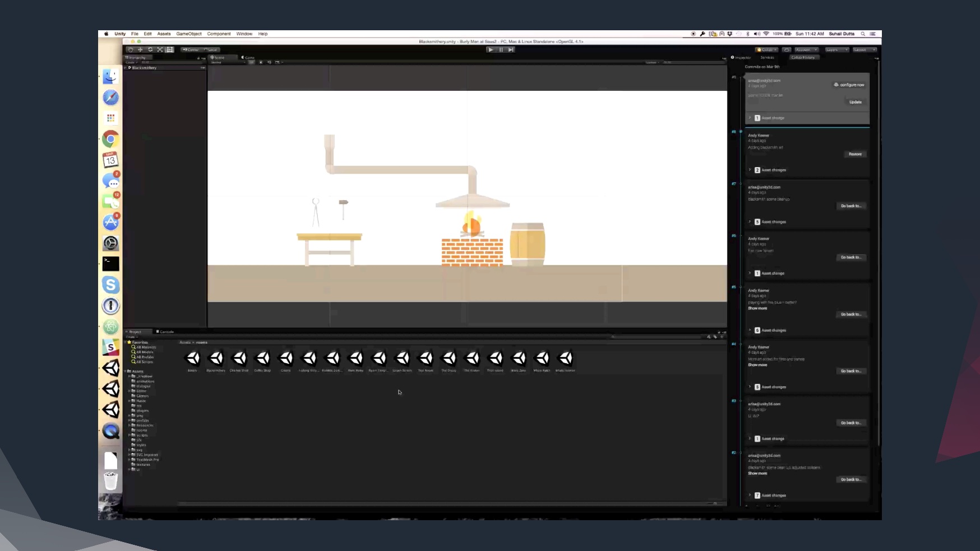Click the cloud services icon
The width and height of the screenshot is (980, 551).
[787, 50]
